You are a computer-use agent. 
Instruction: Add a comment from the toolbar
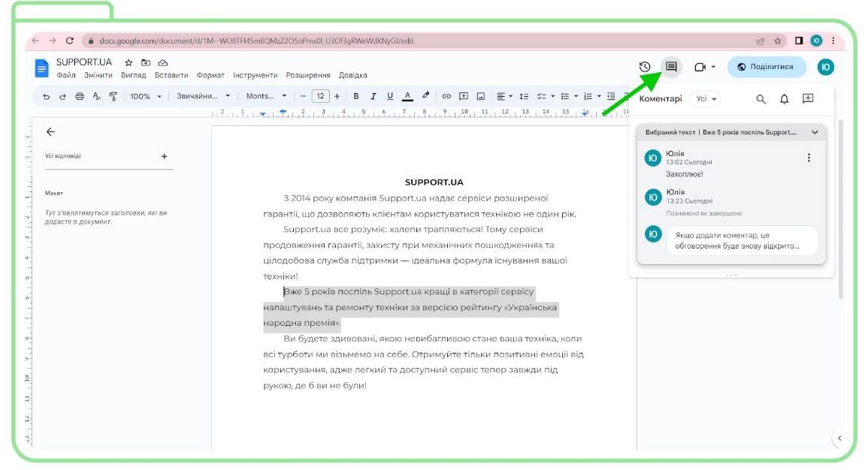464,96
